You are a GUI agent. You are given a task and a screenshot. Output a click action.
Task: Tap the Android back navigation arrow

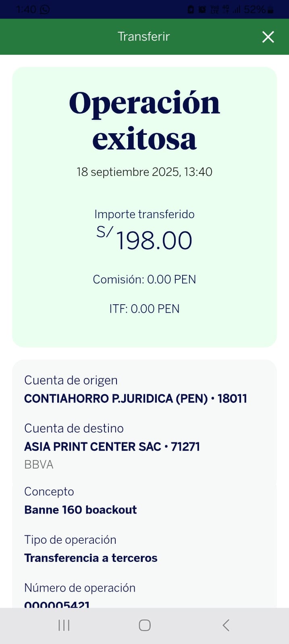coord(226,625)
